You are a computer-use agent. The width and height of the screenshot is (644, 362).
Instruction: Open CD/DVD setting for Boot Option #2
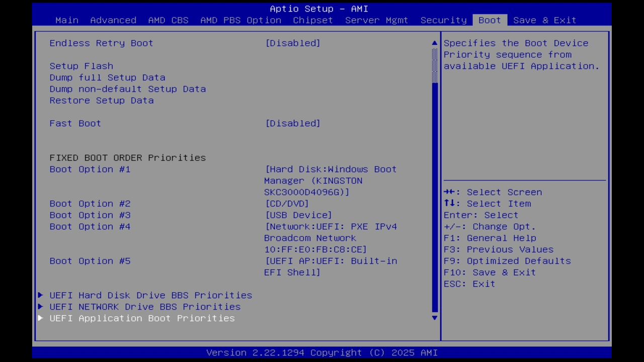pyautogui.click(x=287, y=203)
